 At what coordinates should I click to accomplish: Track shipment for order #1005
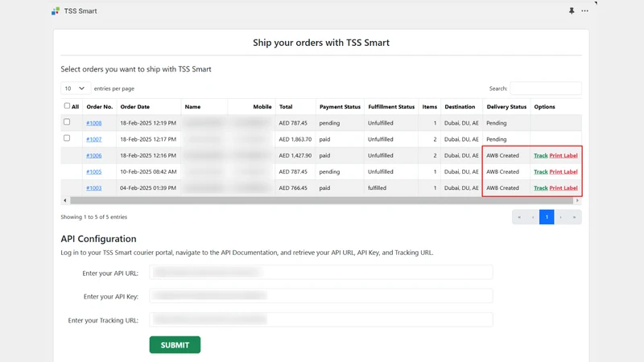540,171
